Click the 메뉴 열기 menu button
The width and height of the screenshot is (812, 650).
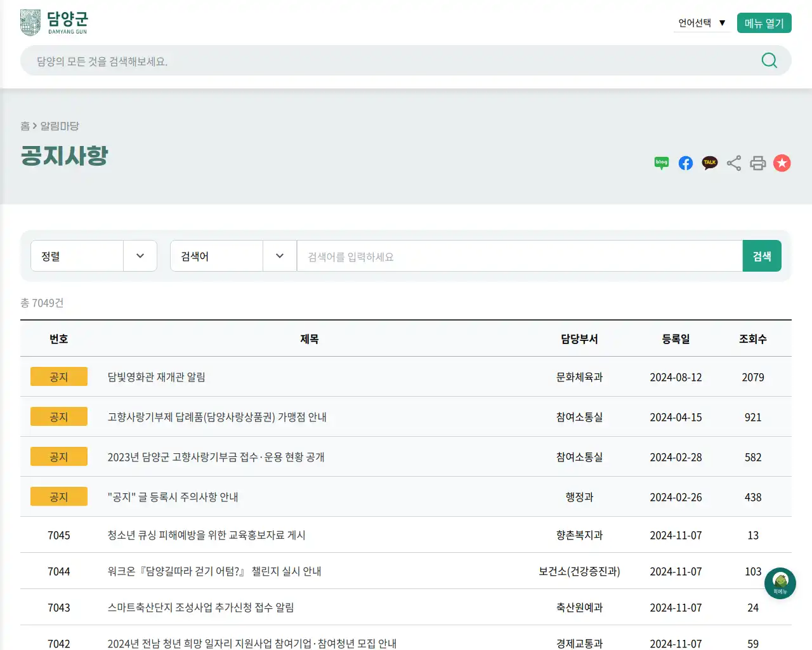(764, 22)
